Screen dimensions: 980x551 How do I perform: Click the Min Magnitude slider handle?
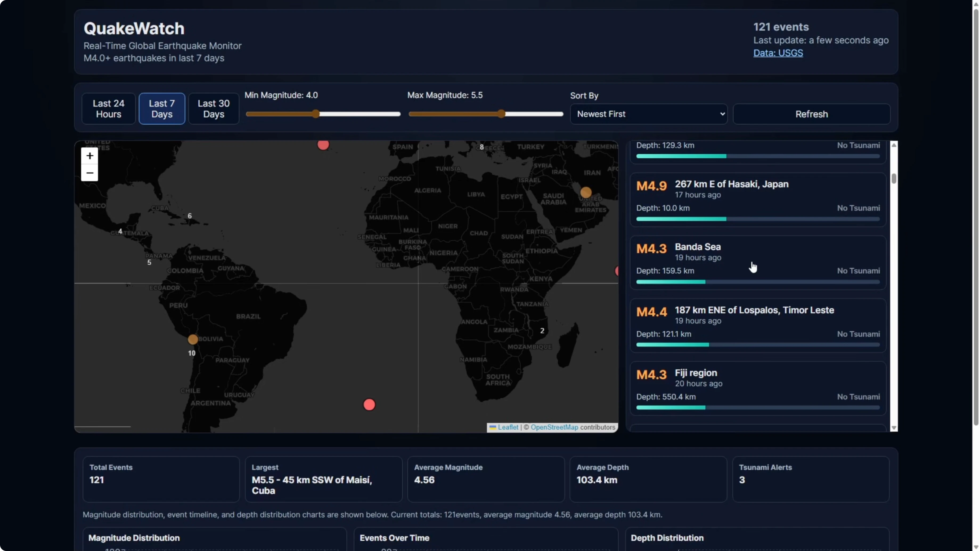coord(316,114)
